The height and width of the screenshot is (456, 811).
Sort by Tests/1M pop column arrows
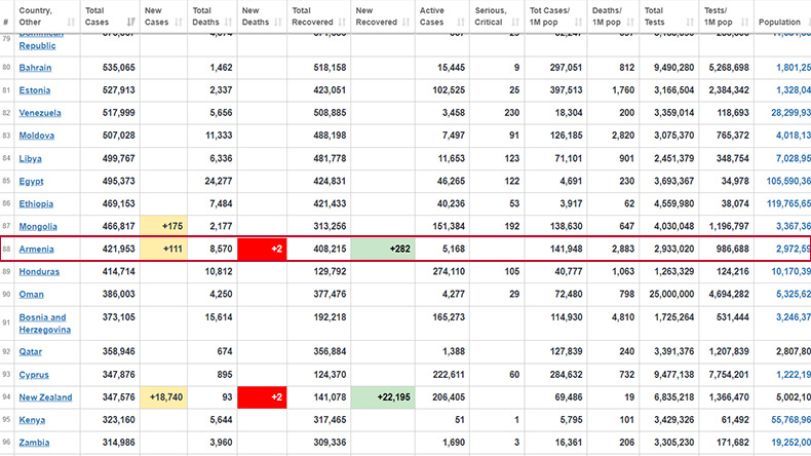click(x=744, y=22)
